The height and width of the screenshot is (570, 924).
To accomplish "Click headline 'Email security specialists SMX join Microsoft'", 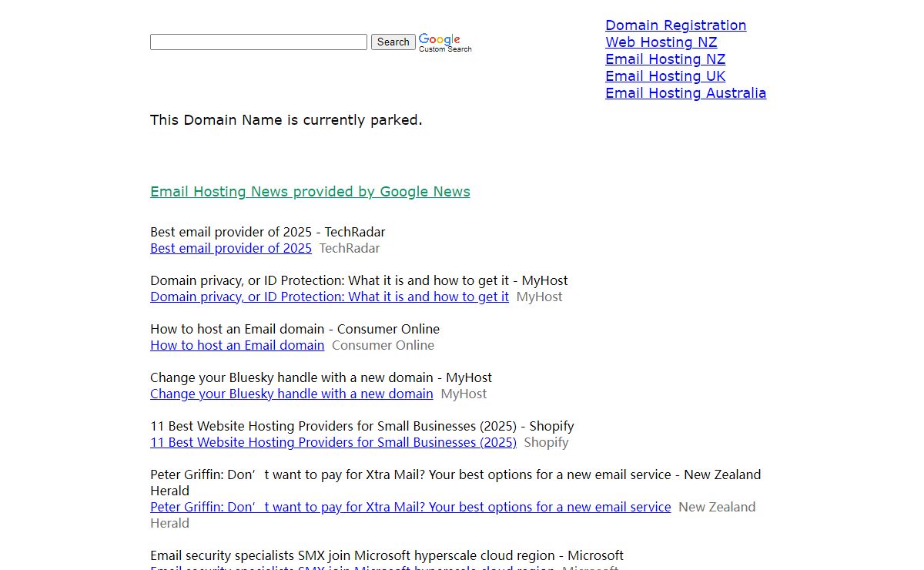I will coord(387,555).
